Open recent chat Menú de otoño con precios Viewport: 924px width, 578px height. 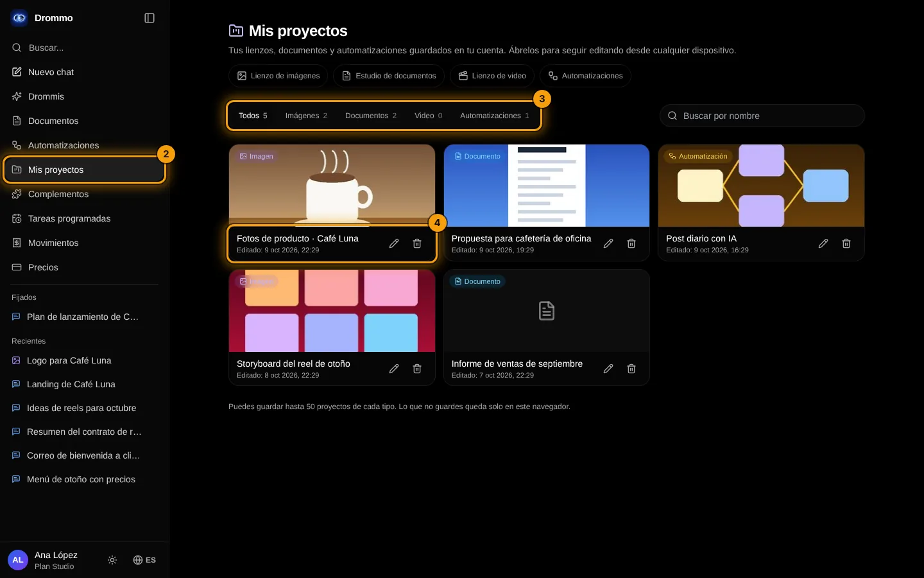click(85, 479)
